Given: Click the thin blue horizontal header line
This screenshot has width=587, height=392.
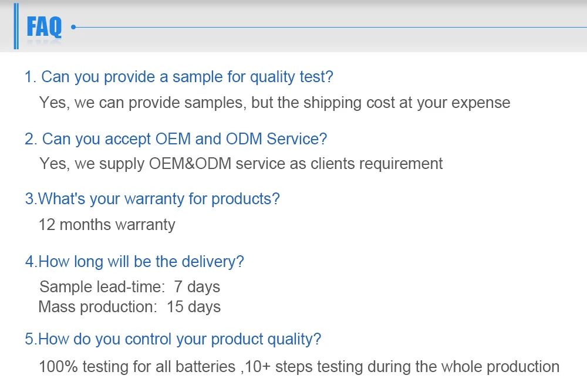Looking at the screenshot, I should pos(329,27).
